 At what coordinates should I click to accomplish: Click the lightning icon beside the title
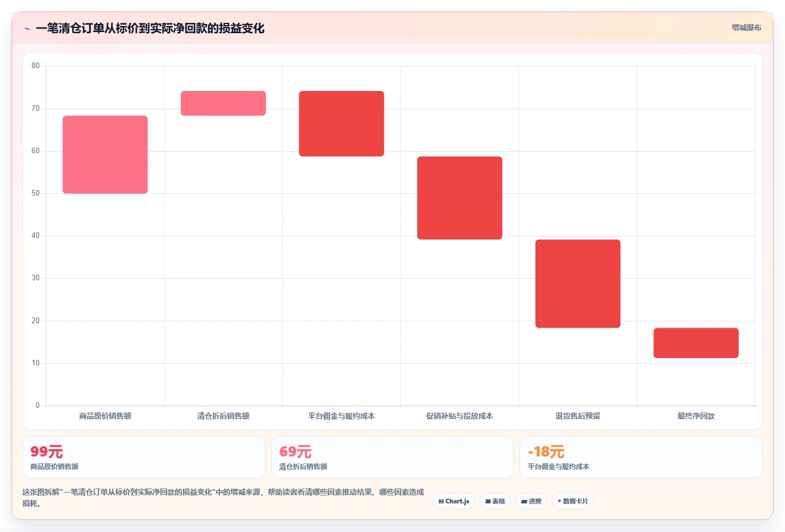27,29
